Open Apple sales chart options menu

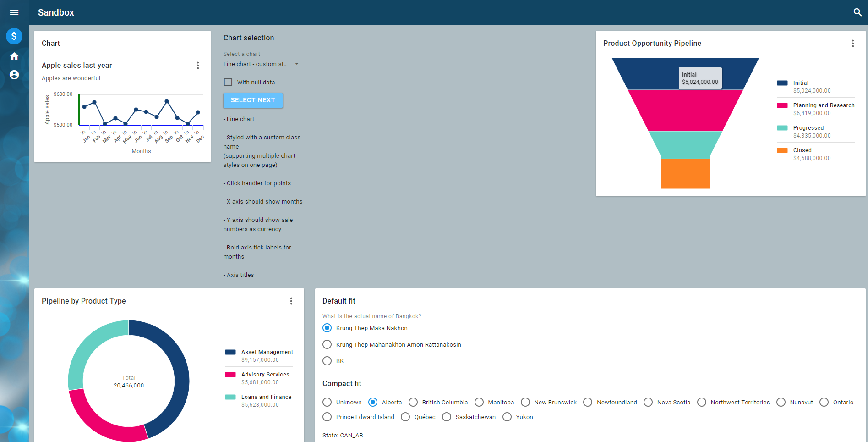[x=198, y=66]
